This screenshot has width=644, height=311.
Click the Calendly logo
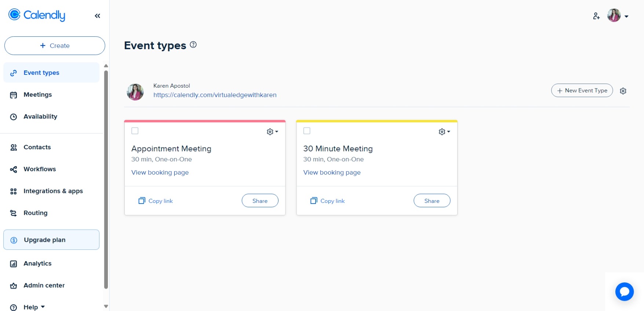37,15
